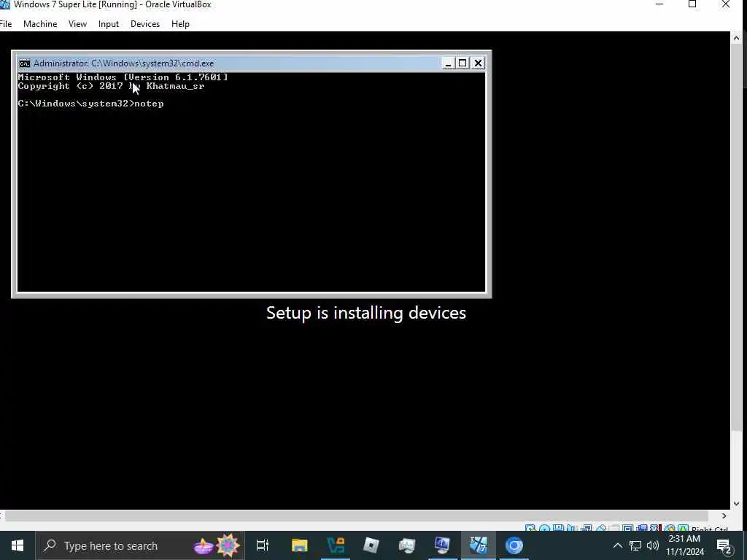747x560 pixels.
Task: Open the Chromium browser from the taskbar
Action: click(514, 545)
